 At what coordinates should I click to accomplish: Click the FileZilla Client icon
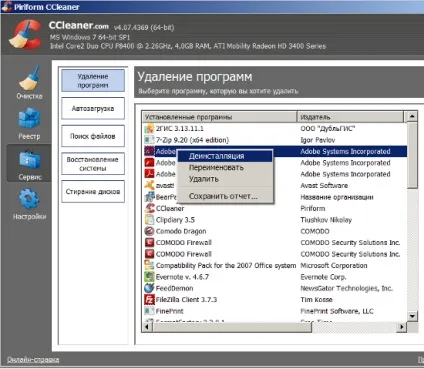149,299
